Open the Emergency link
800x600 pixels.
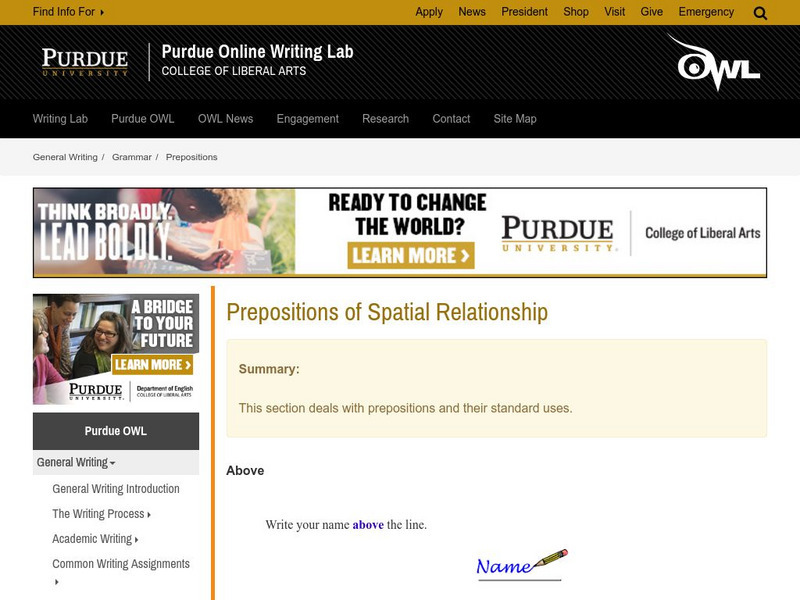coord(706,12)
